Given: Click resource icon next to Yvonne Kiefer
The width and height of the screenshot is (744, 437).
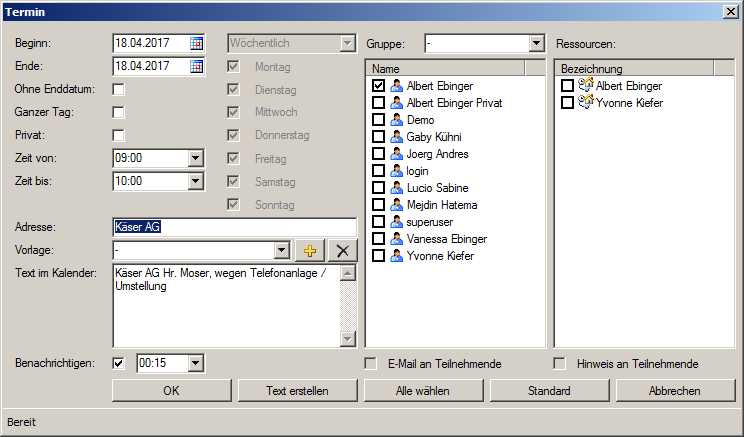Looking at the screenshot, I should click(x=585, y=103).
